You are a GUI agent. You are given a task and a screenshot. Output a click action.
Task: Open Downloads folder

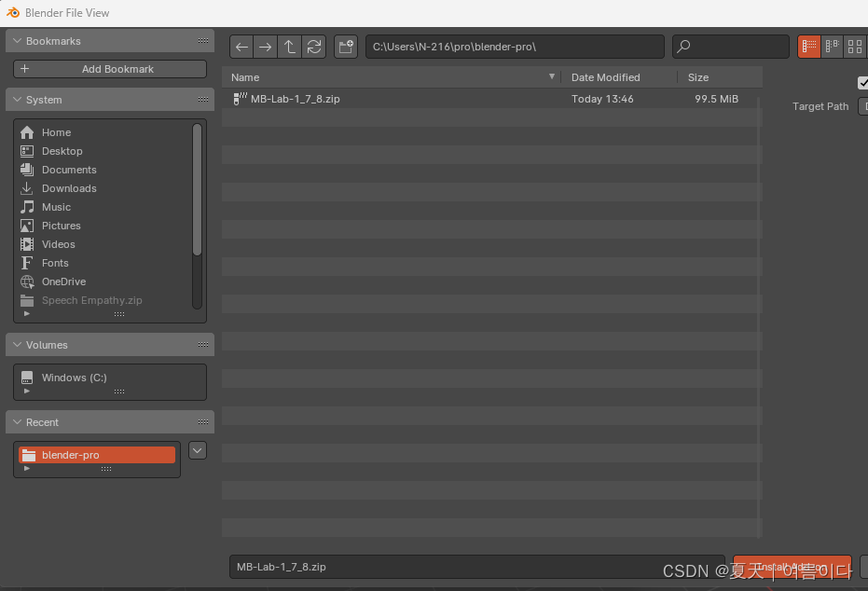105,188
